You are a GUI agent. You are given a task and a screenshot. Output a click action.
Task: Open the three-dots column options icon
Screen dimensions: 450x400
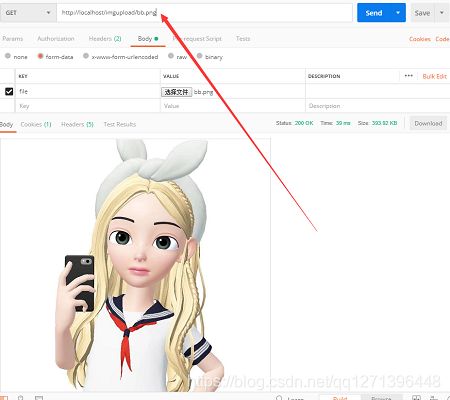pos(409,76)
